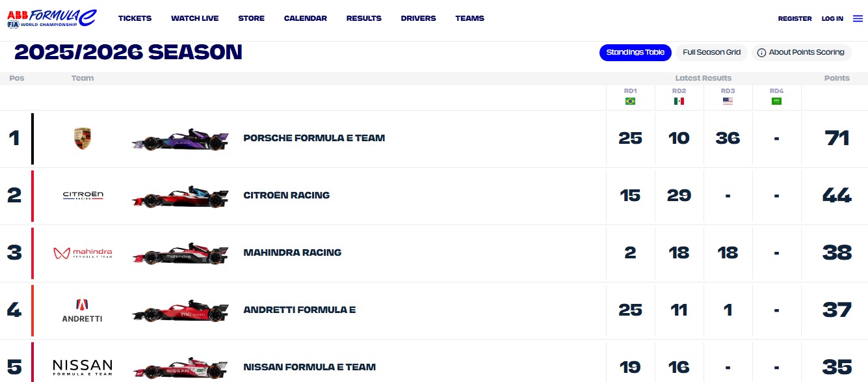Click the ABB Formula E logo

(x=51, y=18)
